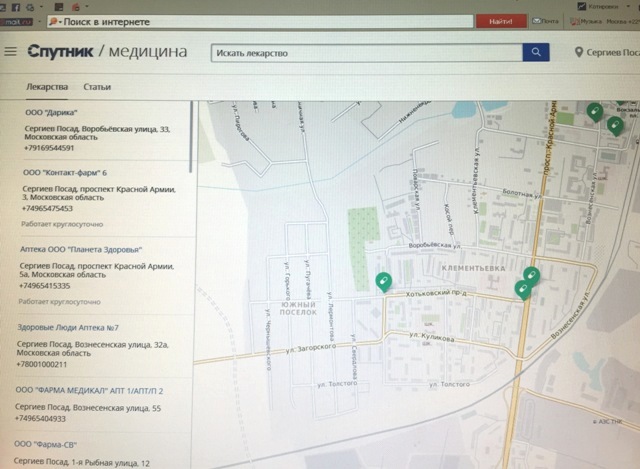Screen dimensions: 640x469
Task: Click pharmacy marker on Хотьковский проезд west end
Action: click(384, 282)
